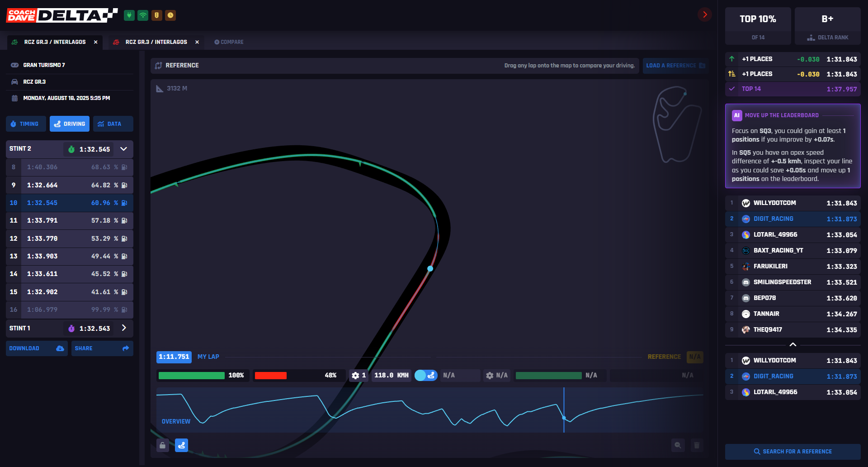Click Search for a Reference button

click(793, 452)
